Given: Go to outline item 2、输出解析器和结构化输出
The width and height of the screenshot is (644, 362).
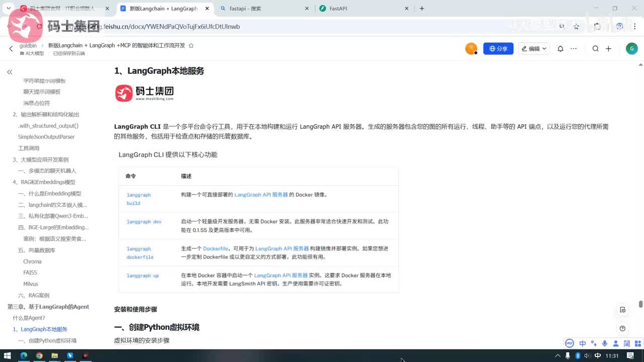Looking at the screenshot, I should [46, 114].
